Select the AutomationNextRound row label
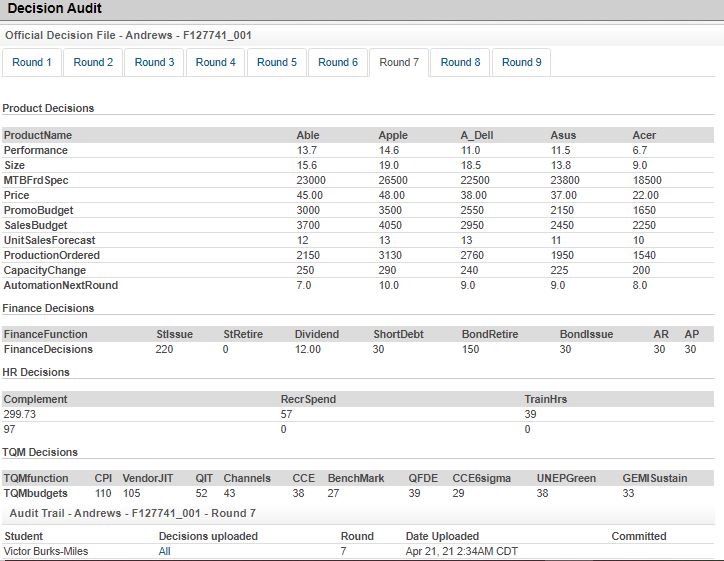724x561 pixels. (x=60, y=285)
